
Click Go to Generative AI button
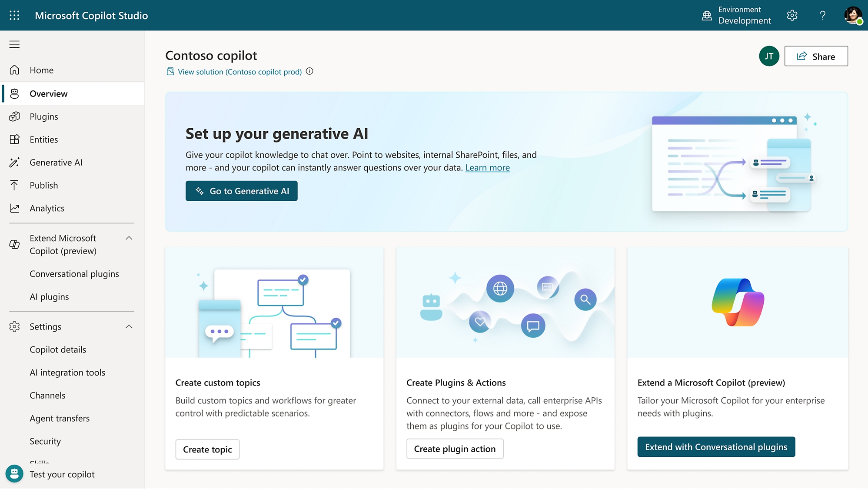coord(241,190)
